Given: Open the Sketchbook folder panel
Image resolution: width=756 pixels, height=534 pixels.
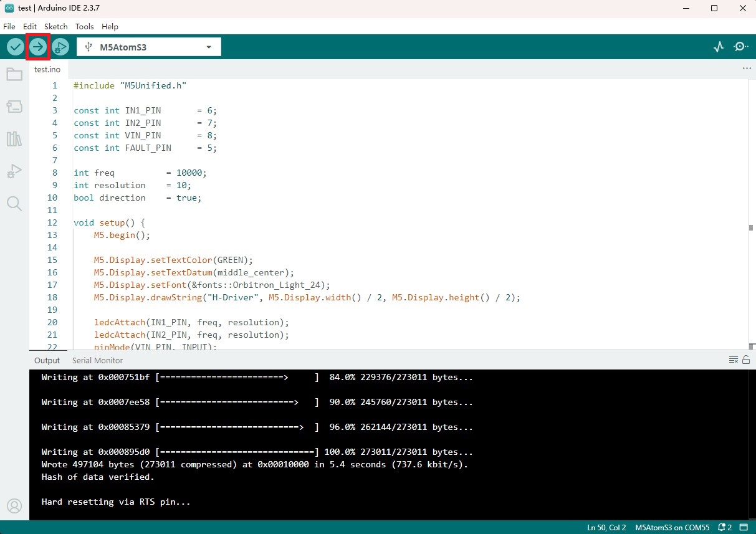Looking at the screenshot, I should click(14, 75).
